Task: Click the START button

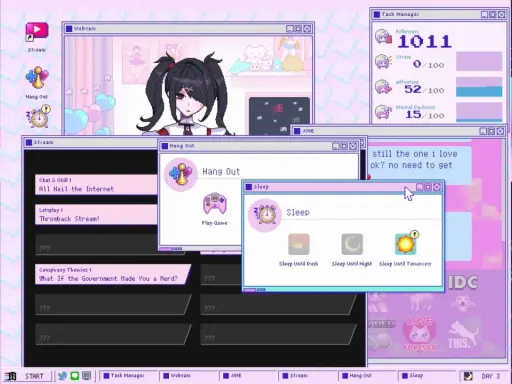Action: pyautogui.click(x=27, y=376)
